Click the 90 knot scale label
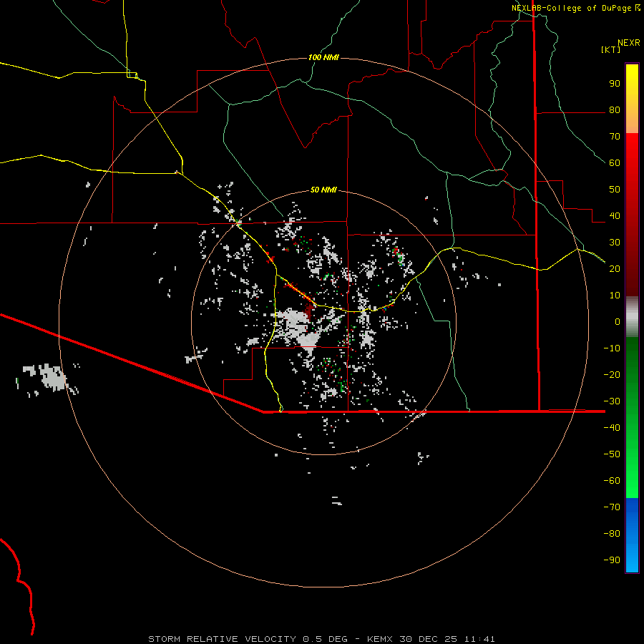This screenshot has height=644, width=644. point(615,84)
